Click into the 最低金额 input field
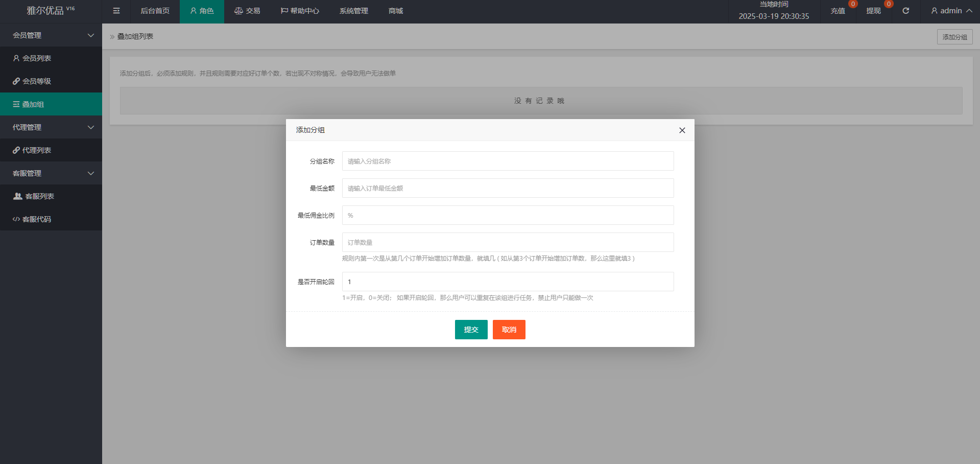 click(x=508, y=188)
